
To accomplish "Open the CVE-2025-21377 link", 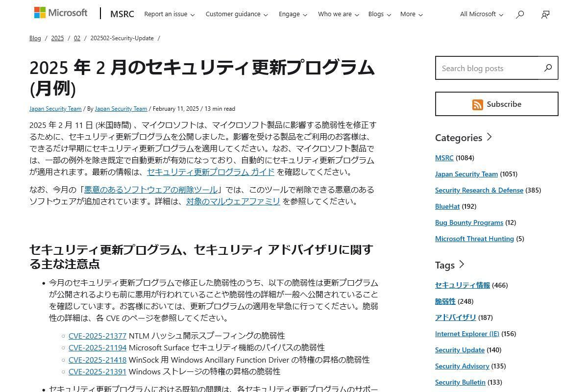I will pos(98,336).
